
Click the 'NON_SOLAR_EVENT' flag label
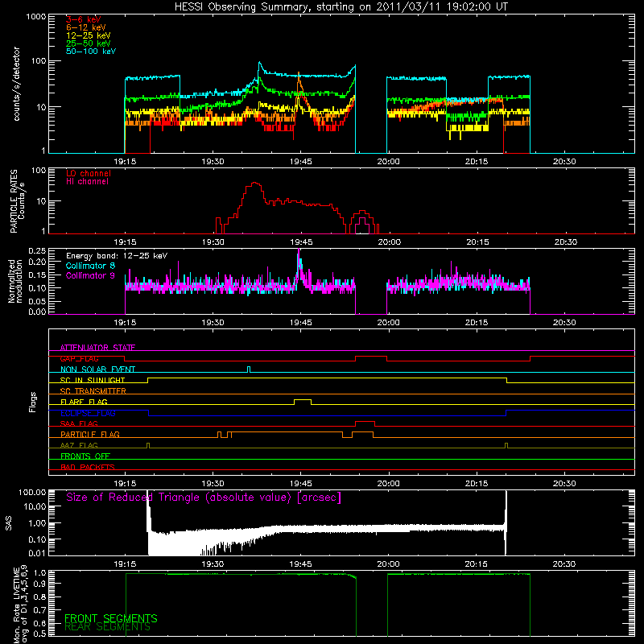point(97,369)
